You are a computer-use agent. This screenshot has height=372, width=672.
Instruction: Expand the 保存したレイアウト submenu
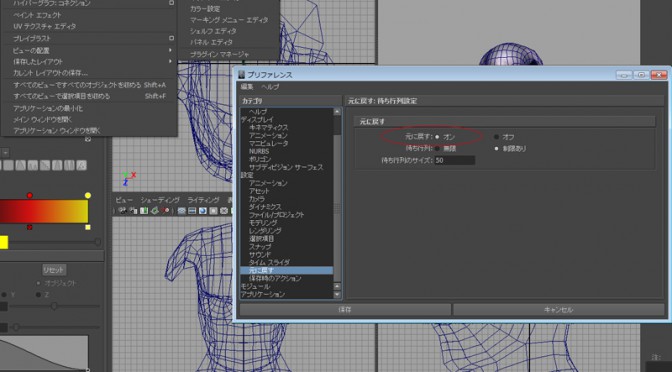pyautogui.click(x=170, y=61)
